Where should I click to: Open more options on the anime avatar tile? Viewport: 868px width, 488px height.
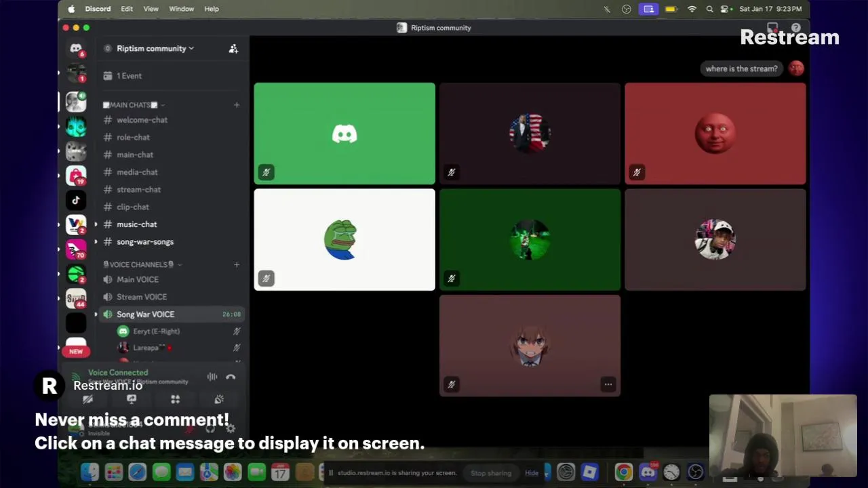point(608,384)
